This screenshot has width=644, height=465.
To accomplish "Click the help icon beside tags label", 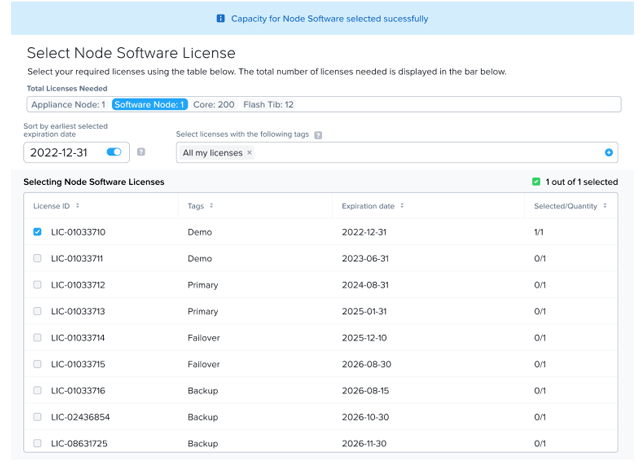I will [x=318, y=135].
